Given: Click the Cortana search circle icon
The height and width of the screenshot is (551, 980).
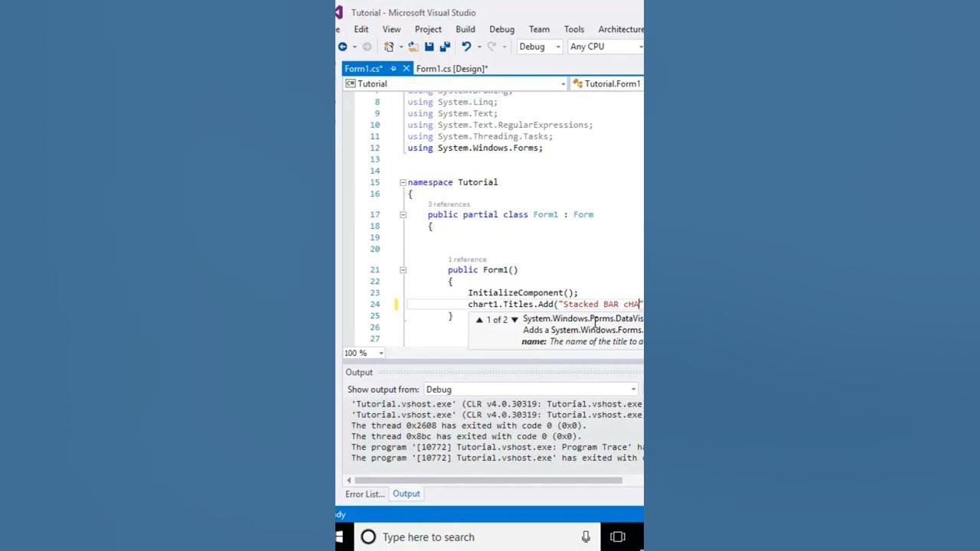Looking at the screenshot, I should tap(368, 537).
